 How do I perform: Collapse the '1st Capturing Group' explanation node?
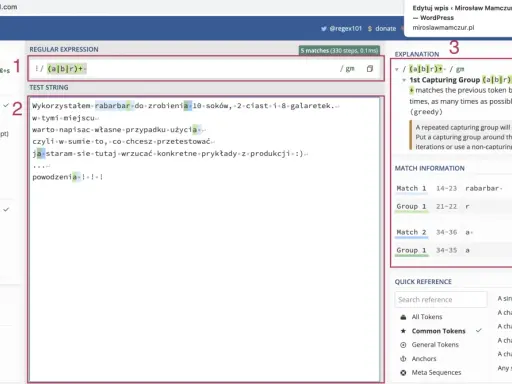(404, 80)
